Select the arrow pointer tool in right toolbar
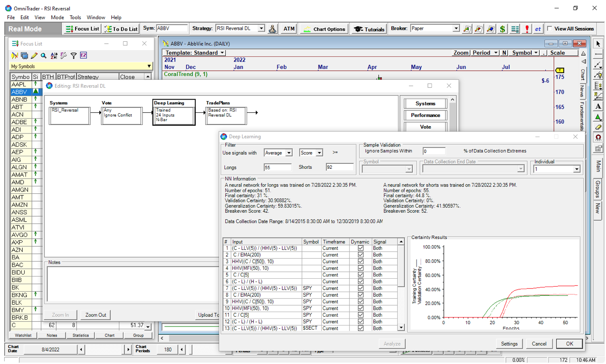The image size is (606, 364). (598, 44)
